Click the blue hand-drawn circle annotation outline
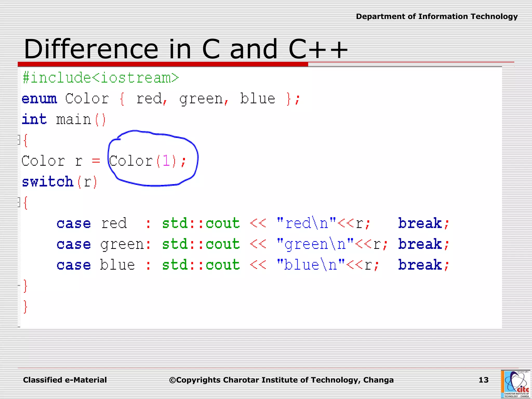532x399 pixels. tap(198, 158)
